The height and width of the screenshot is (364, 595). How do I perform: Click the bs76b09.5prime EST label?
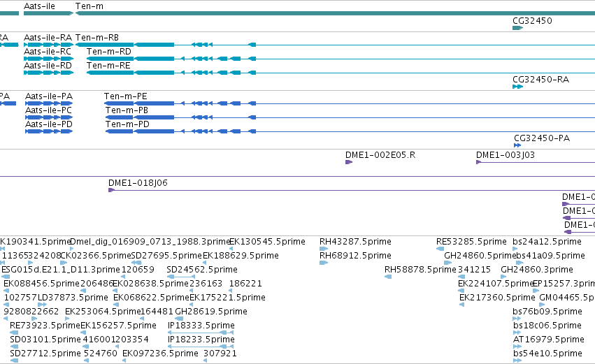547,312
